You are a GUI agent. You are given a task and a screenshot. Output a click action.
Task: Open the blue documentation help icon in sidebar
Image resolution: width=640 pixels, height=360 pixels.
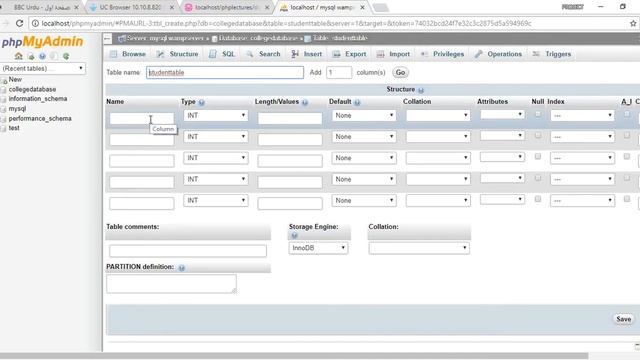tap(42, 56)
